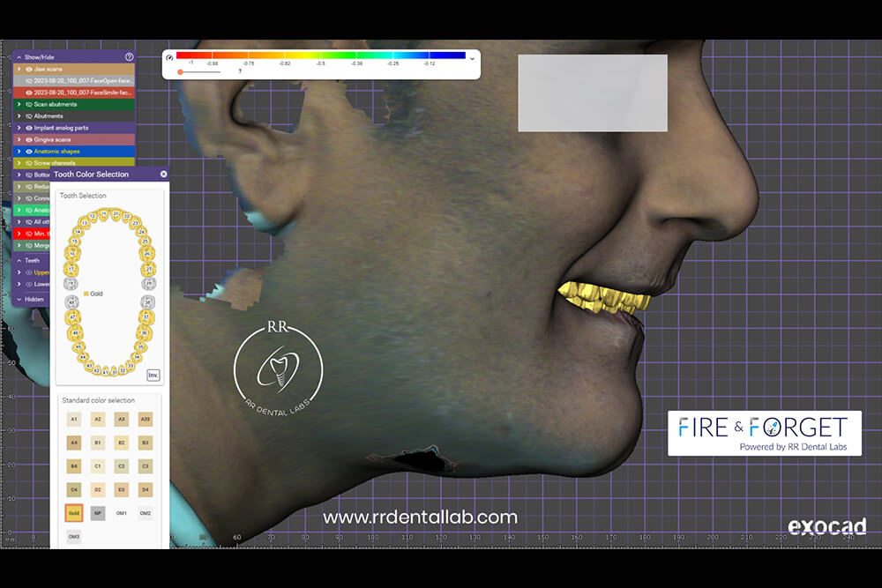Click the gauge icon on color scale bar

(x=169, y=58)
